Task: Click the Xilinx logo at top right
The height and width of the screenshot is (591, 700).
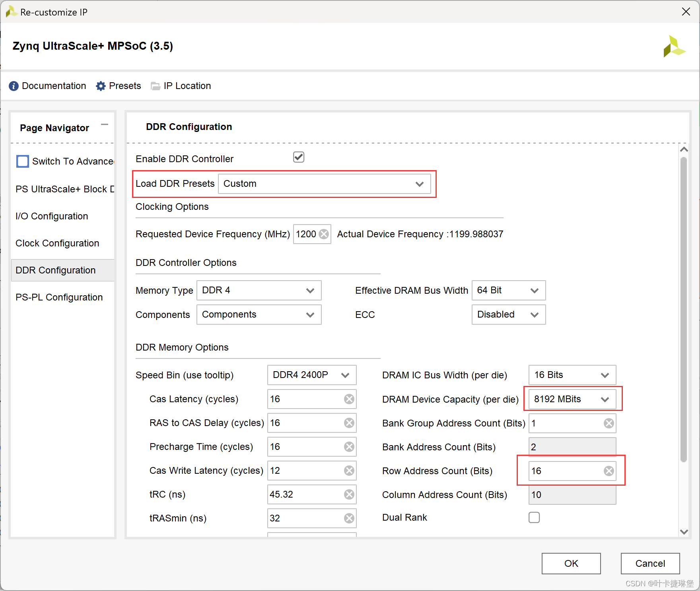Action: [675, 47]
